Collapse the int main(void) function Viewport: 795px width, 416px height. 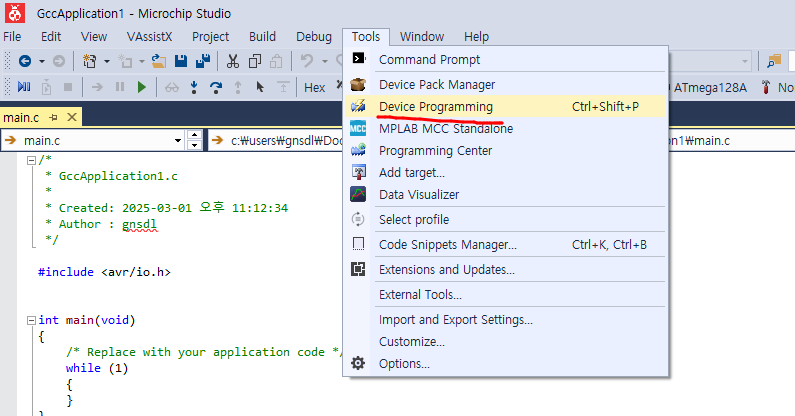31,321
